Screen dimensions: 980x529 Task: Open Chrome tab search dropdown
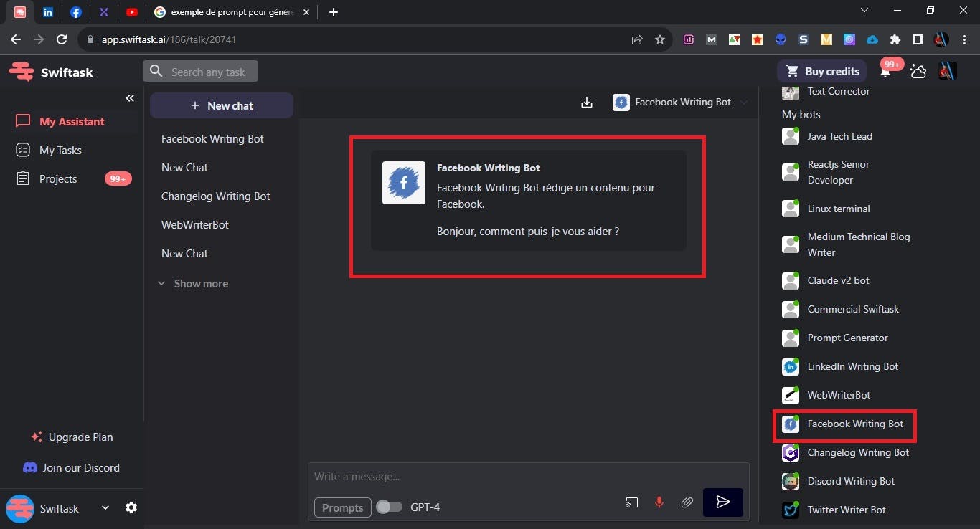[x=864, y=11]
